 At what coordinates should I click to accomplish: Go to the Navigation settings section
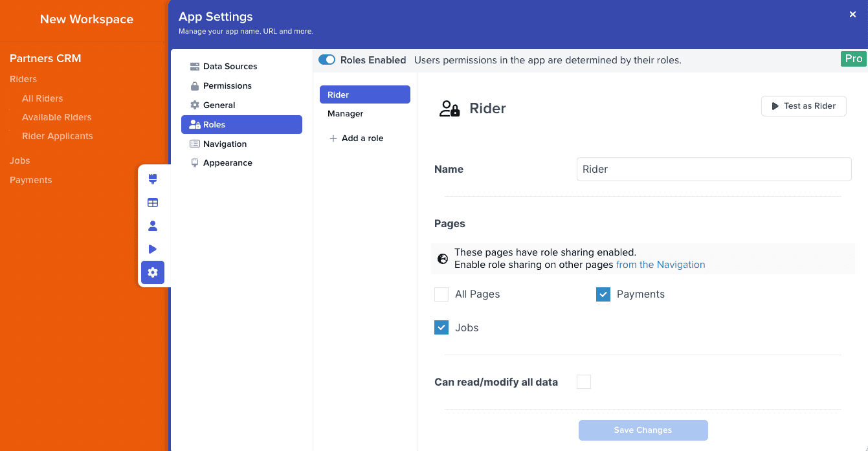[x=225, y=144]
